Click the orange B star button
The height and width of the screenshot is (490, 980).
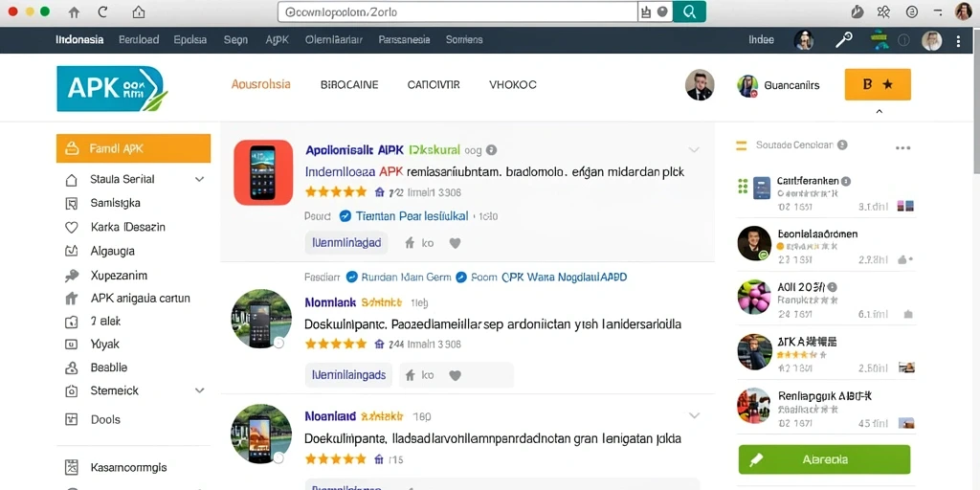[x=878, y=84]
